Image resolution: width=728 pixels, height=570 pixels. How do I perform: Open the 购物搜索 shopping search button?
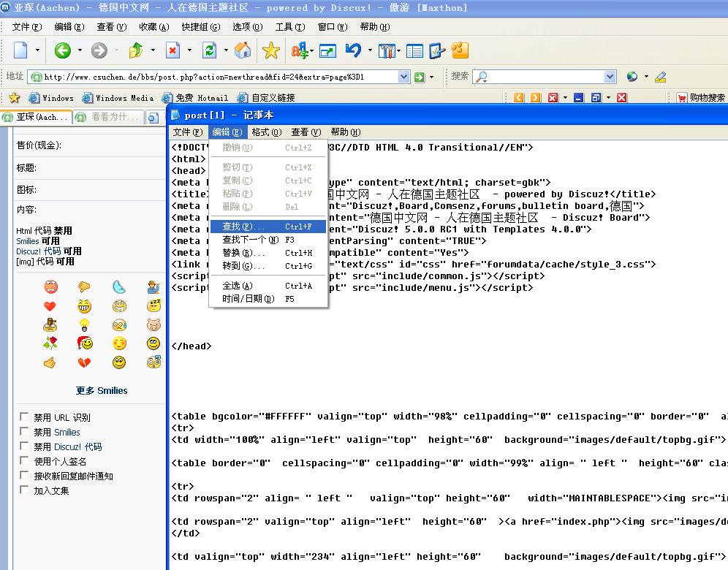point(700,98)
